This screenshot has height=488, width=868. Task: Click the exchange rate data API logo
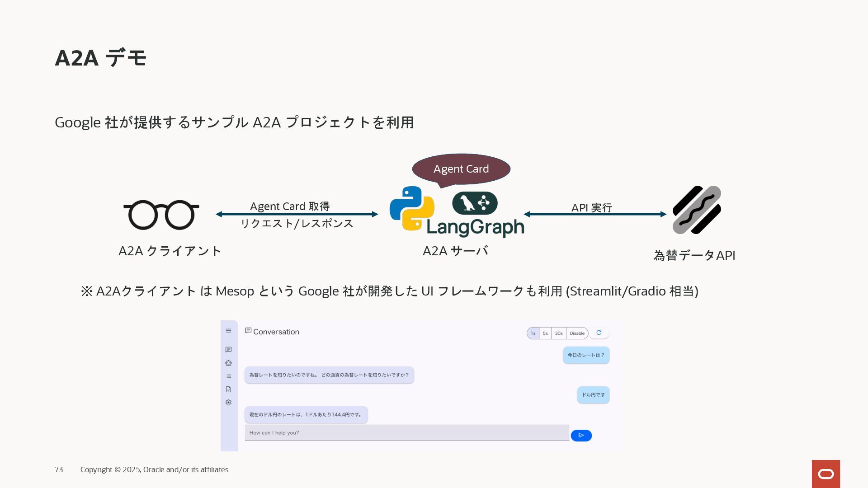[697, 210]
